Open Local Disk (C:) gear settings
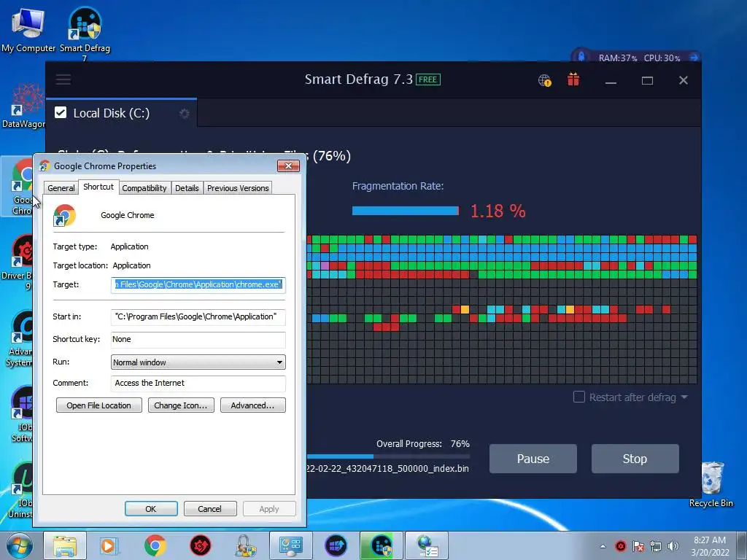 pyautogui.click(x=184, y=113)
